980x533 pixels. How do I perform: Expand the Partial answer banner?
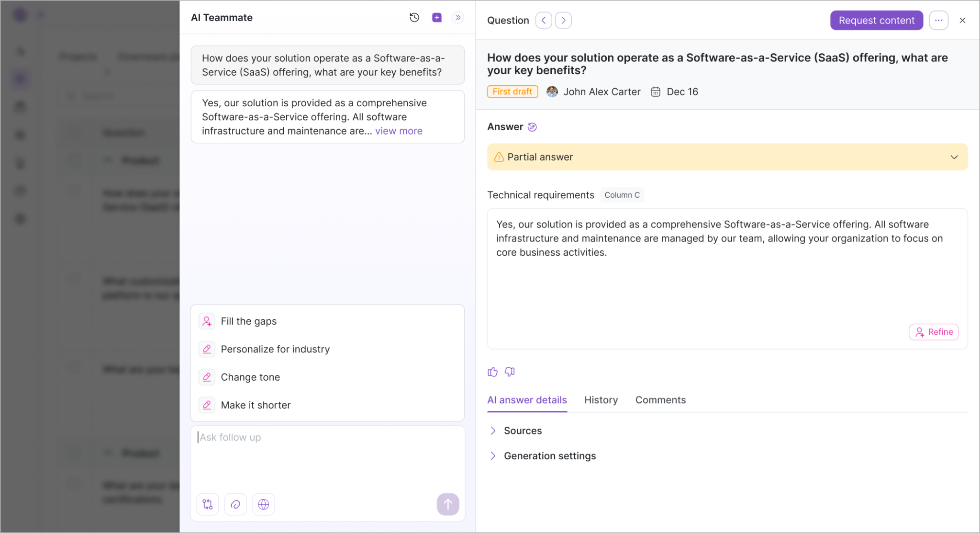[727, 157]
